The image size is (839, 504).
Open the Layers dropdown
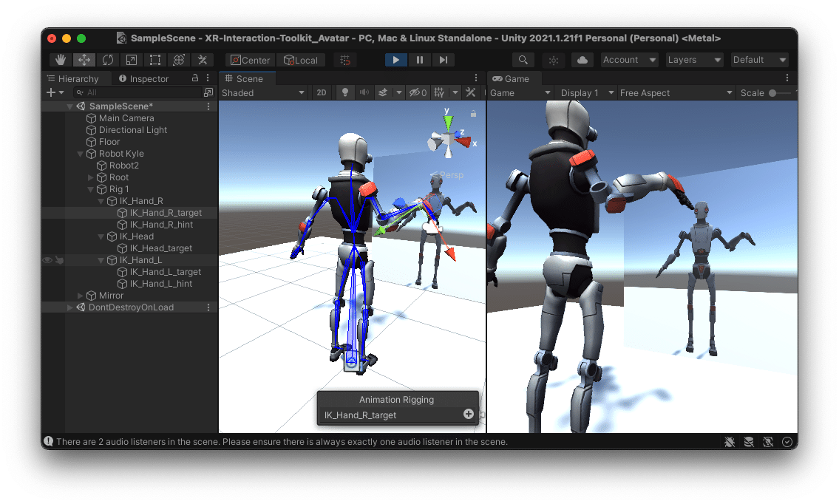pos(695,60)
